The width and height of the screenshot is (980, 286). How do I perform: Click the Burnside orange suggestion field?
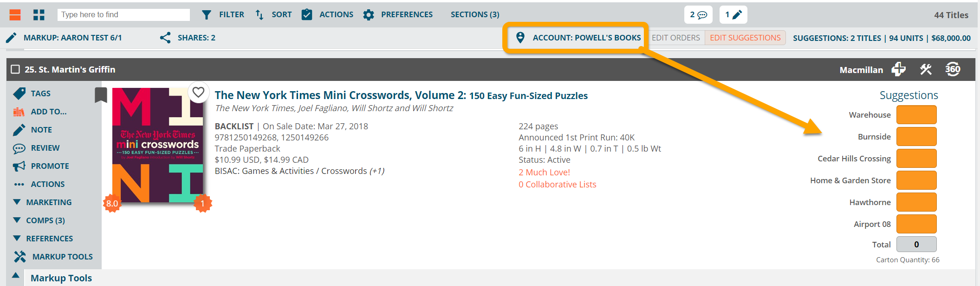916,137
